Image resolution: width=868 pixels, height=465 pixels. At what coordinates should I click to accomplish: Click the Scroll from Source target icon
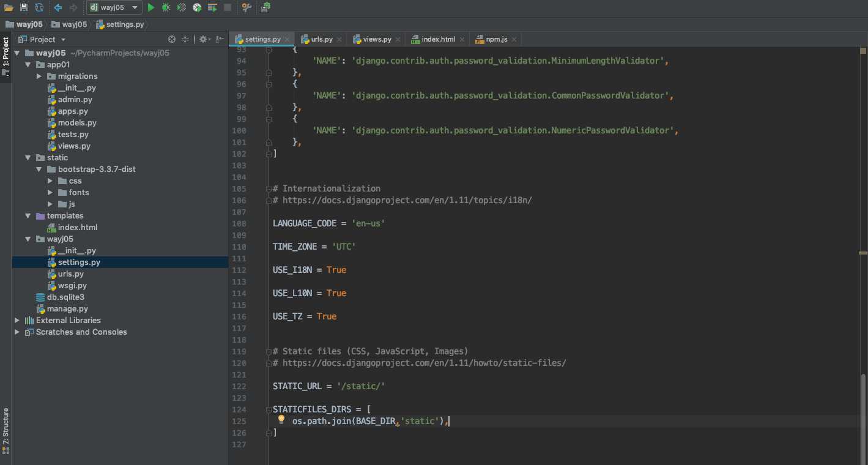pos(172,39)
